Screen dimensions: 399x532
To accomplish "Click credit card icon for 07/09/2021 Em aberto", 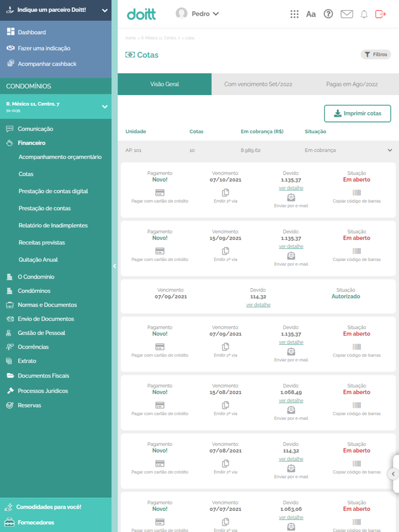I will coord(160,347).
